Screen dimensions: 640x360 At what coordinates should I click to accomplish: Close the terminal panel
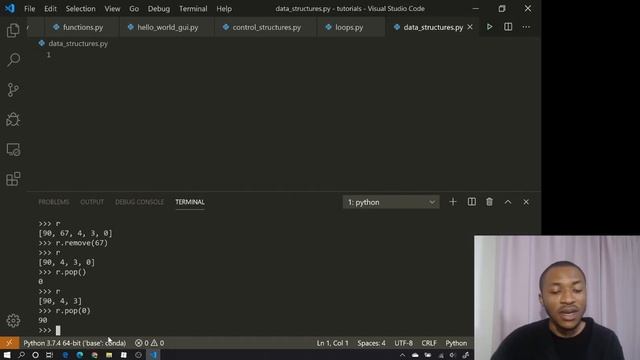pos(526,202)
